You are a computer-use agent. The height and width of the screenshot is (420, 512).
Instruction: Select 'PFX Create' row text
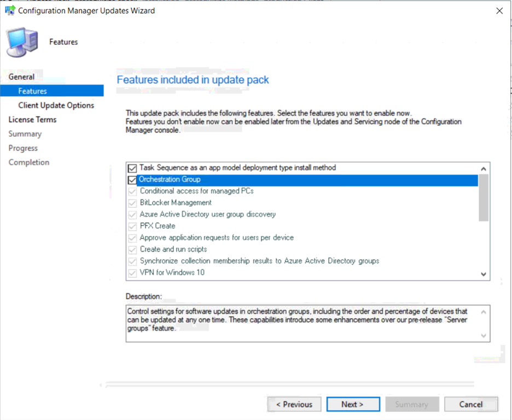click(x=158, y=226)
